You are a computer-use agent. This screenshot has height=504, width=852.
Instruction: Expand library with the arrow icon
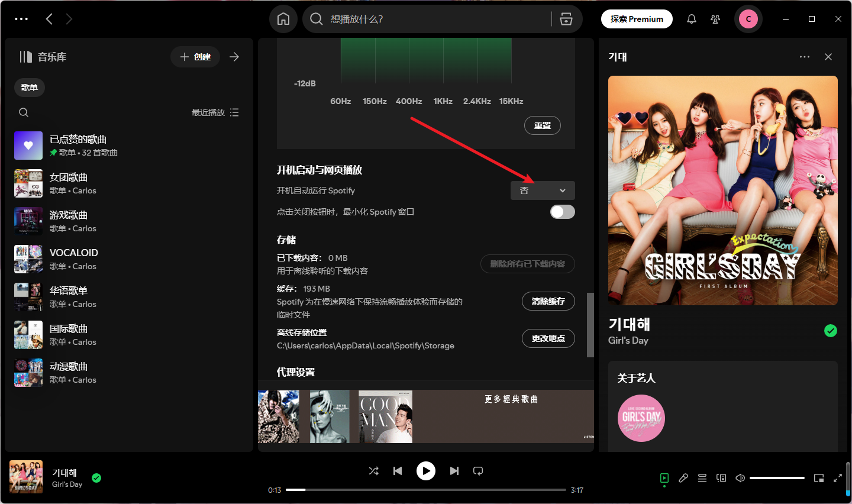point(234,57)
